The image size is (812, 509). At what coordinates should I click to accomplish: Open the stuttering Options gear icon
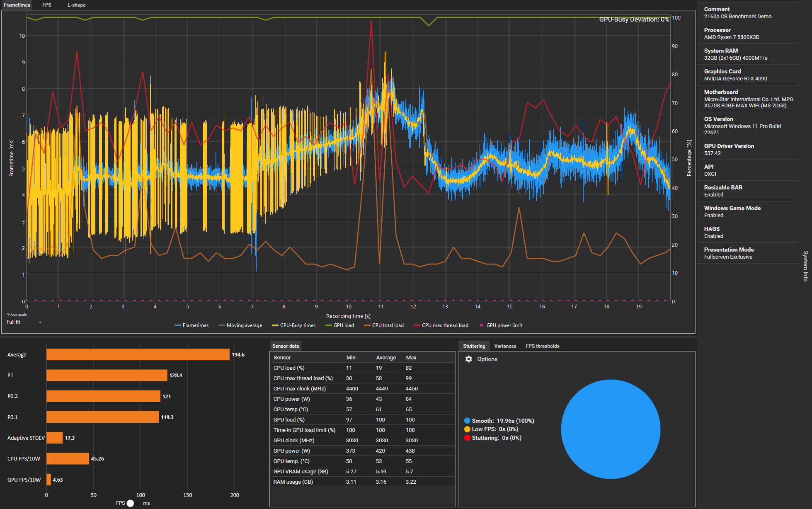click(468, 359)
